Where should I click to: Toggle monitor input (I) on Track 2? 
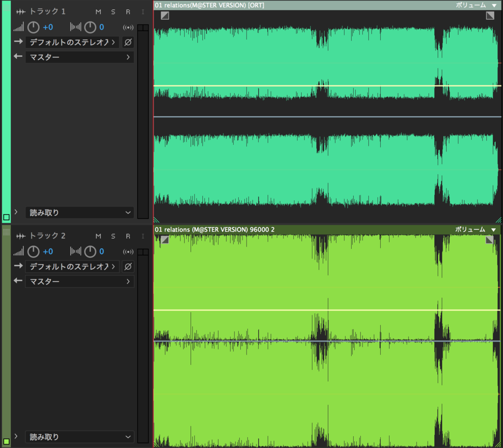[x=143, y=236]
